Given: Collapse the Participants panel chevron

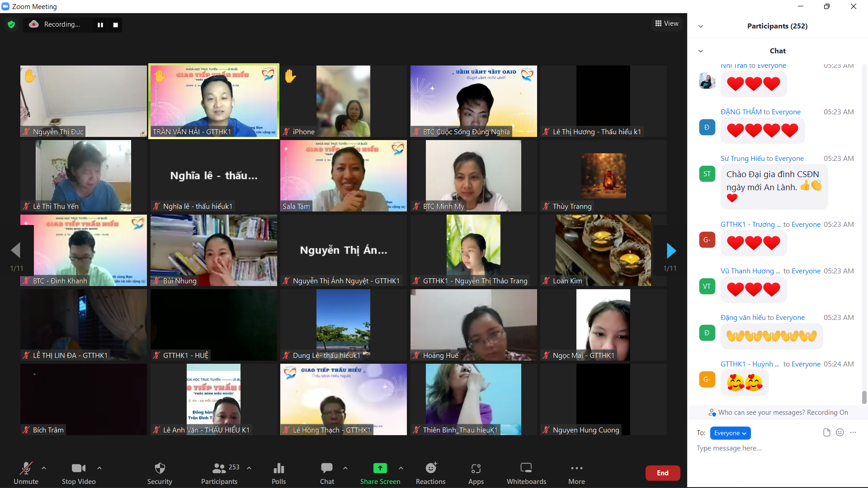Looking at the screenshot, I should coord(700,26).
